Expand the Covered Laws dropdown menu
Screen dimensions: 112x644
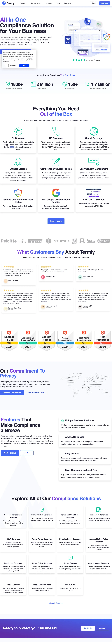[36, 3]
